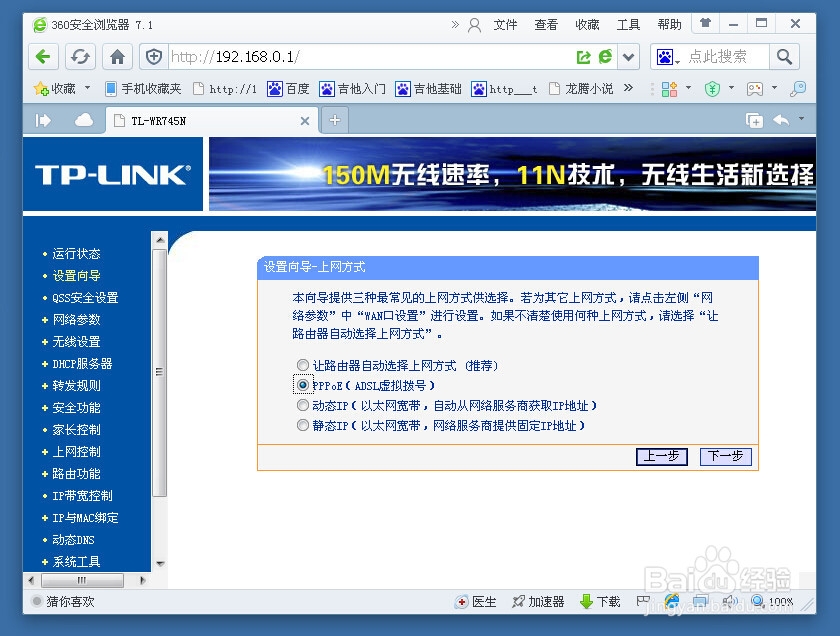Viewport: 840px width, 636px height.
Task: Open a new tab with plus button
Action: 335,120
